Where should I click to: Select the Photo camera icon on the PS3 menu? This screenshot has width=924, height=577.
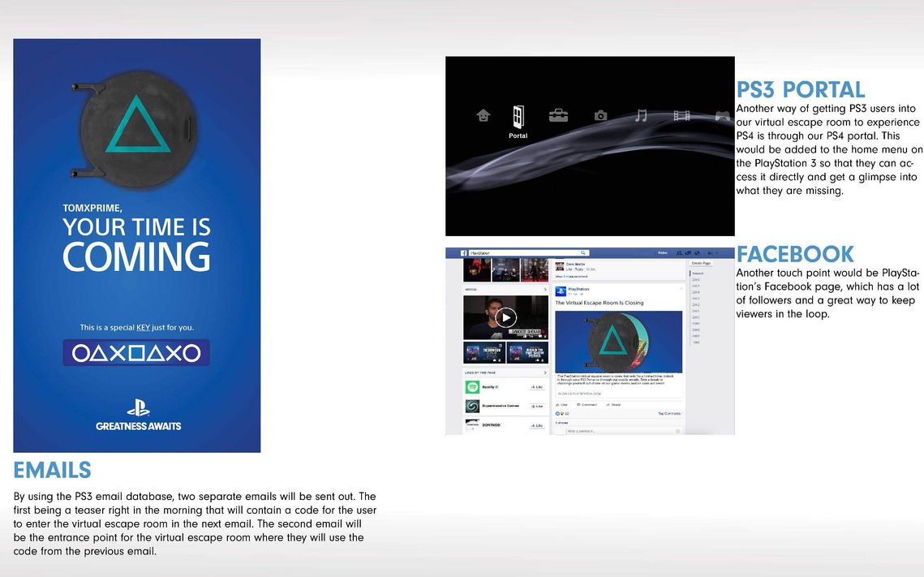[600, 115]
